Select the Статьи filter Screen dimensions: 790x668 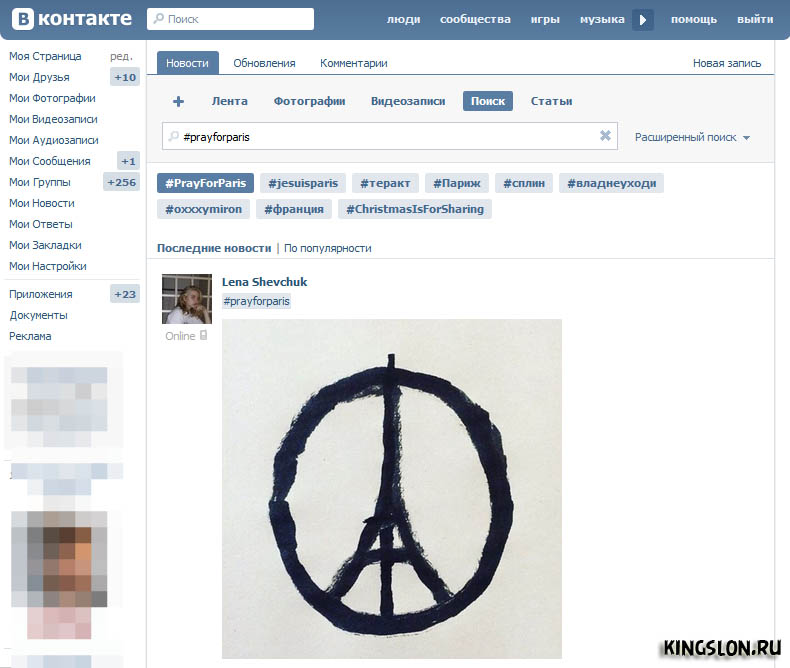click(551, 101)
